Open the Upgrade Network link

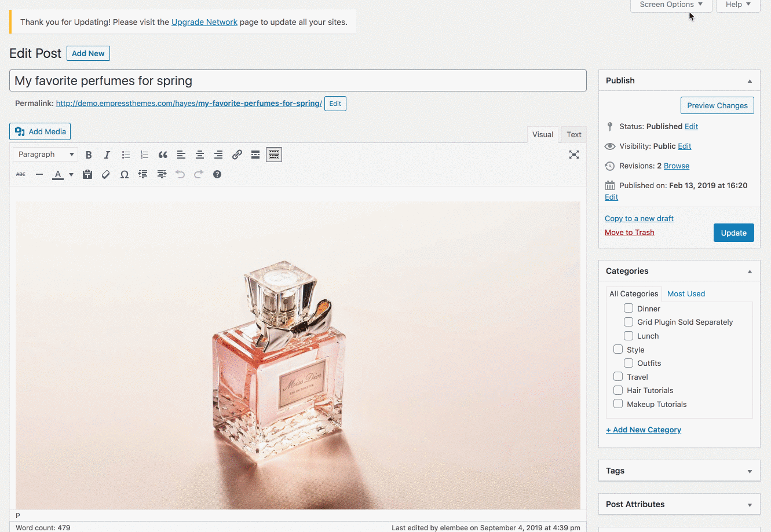204,22
